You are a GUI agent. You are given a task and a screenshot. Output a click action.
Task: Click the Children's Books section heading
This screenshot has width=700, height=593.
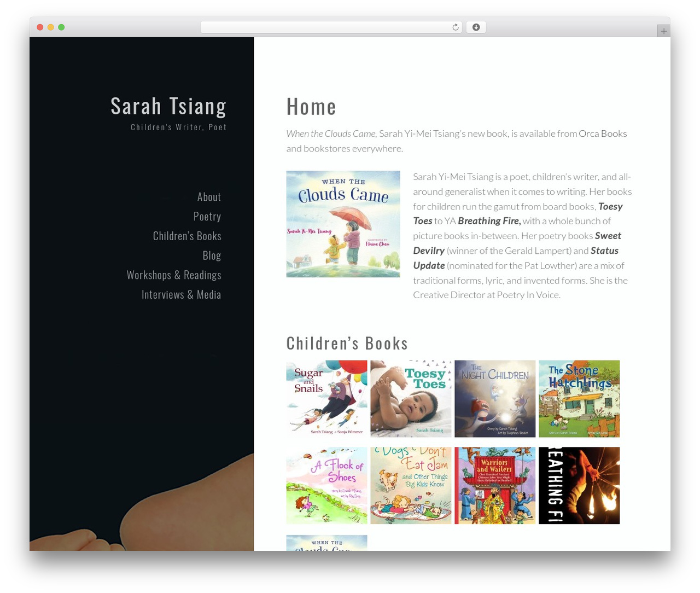[347, 343]
